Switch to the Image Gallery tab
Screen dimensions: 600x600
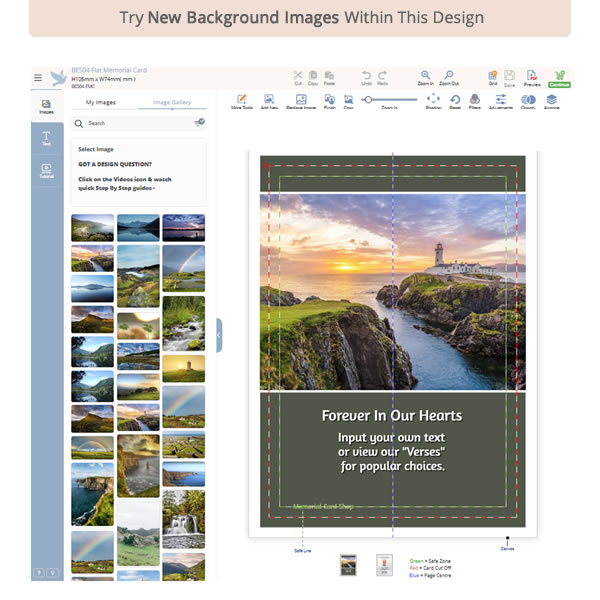171,102
